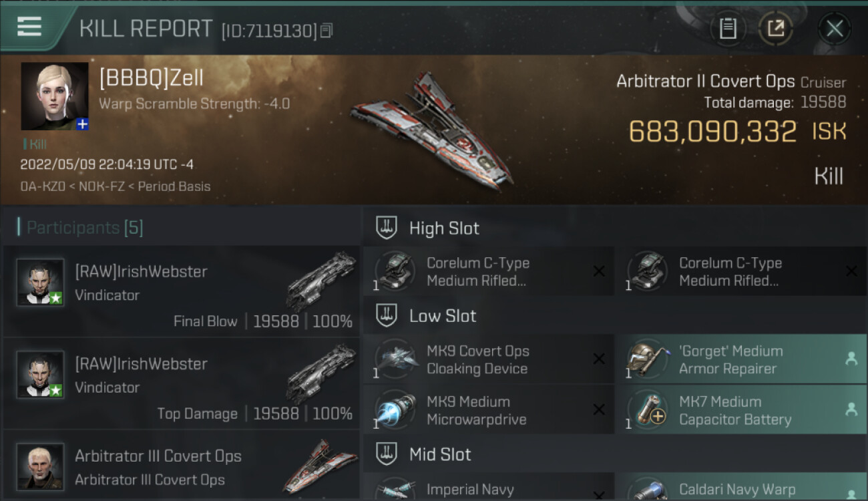The height and width of the screenshot is (501, 868).
Task: Open the clipboard notes icon
Action: 728,28
